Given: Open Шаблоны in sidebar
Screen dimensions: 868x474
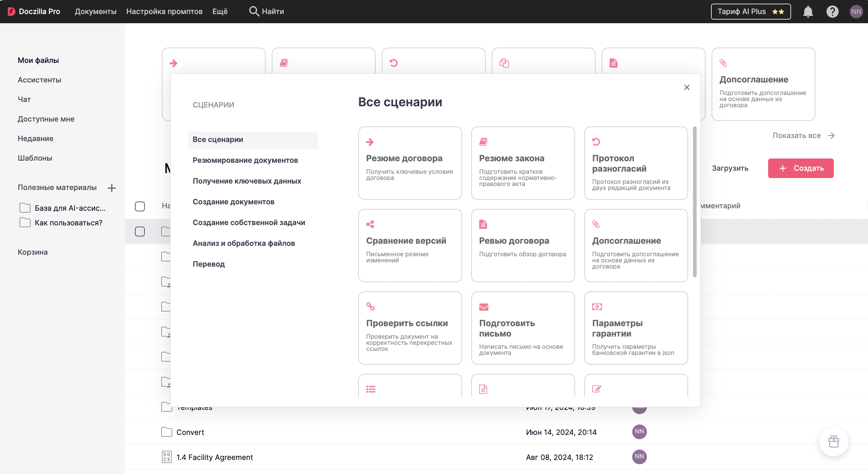Looking at the screenshot, I should [35, 158].
